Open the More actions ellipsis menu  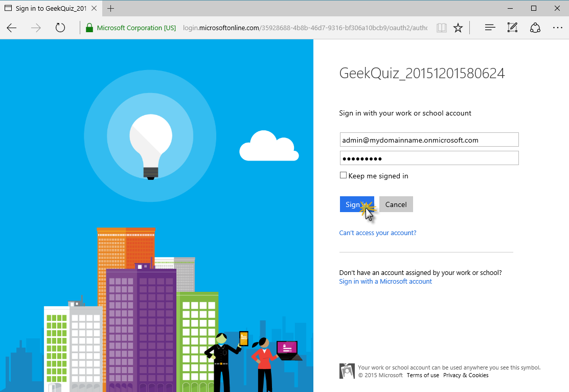(557, 28)
